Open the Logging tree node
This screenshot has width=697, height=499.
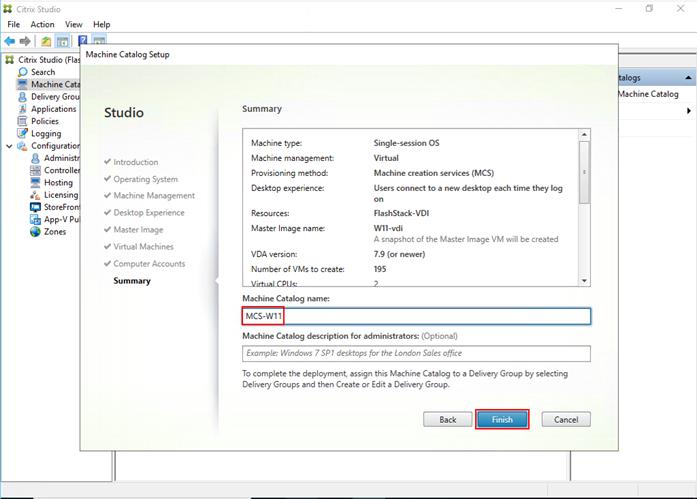click(x=40, y=133)
